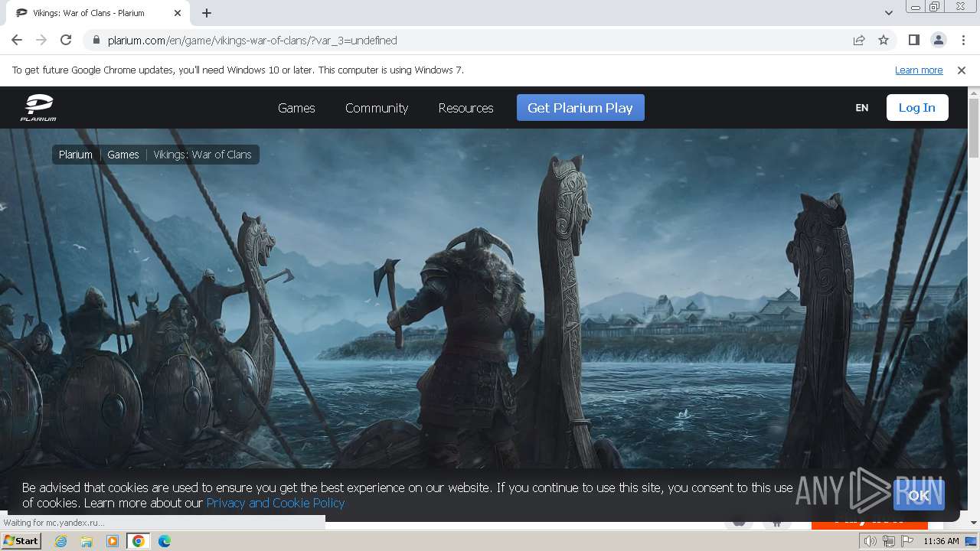Open the tab search dropdown arrow
This screenshot has width=980, height=551.
click(x=889, y=13)
